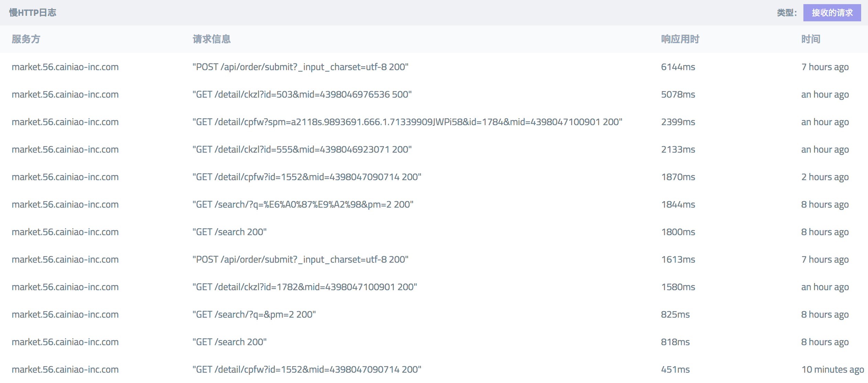Click the 服务方 column header
Image resolution: width=868 pixels, height=383 pixels.
coord(26,39)
